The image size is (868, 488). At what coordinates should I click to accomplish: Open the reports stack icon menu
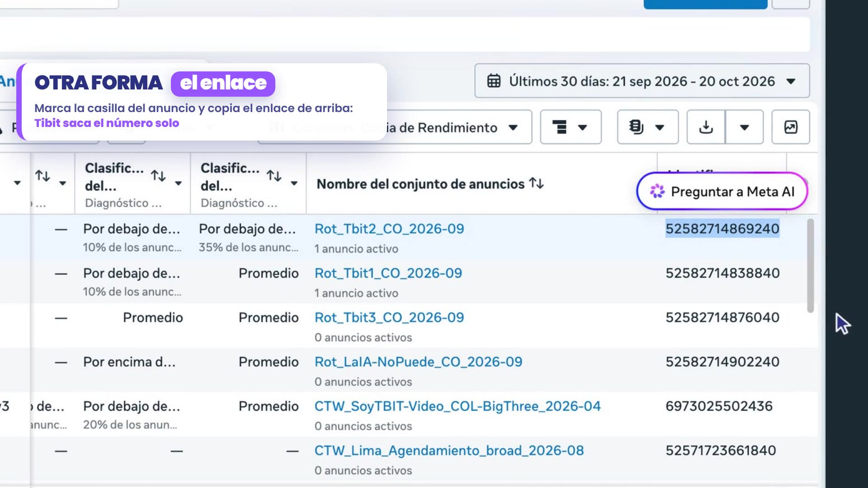click(636, 127)
